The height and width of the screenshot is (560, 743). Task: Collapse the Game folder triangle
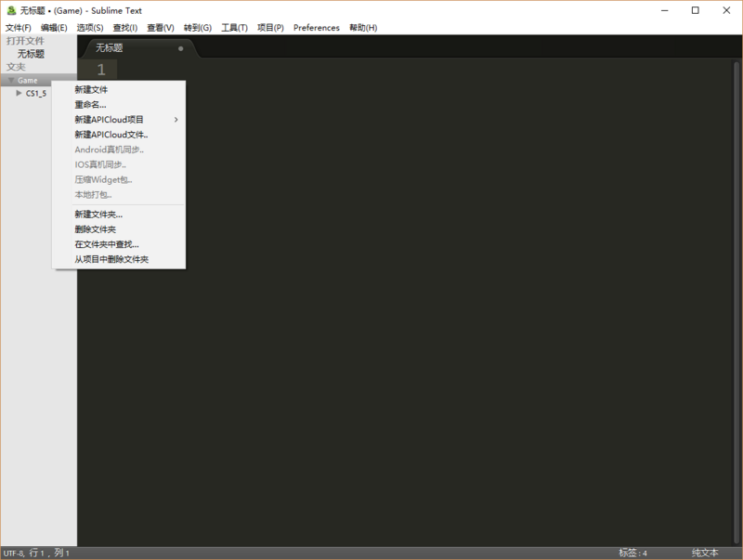coord(11,80)
